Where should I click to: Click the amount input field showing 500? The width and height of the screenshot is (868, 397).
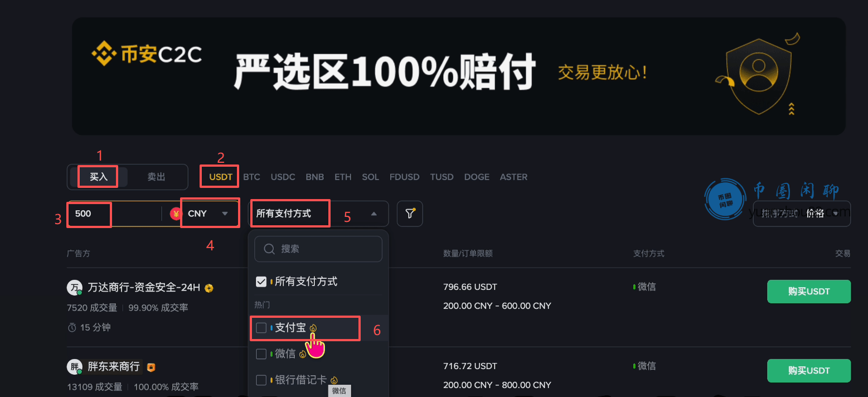114,214
